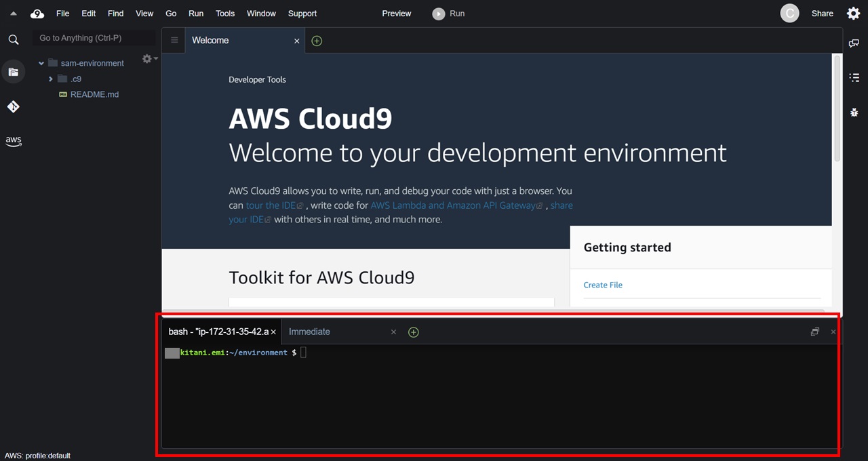868x461 pixels.
Task: Open the editor pane tab list menu icon
Action: 174,40
